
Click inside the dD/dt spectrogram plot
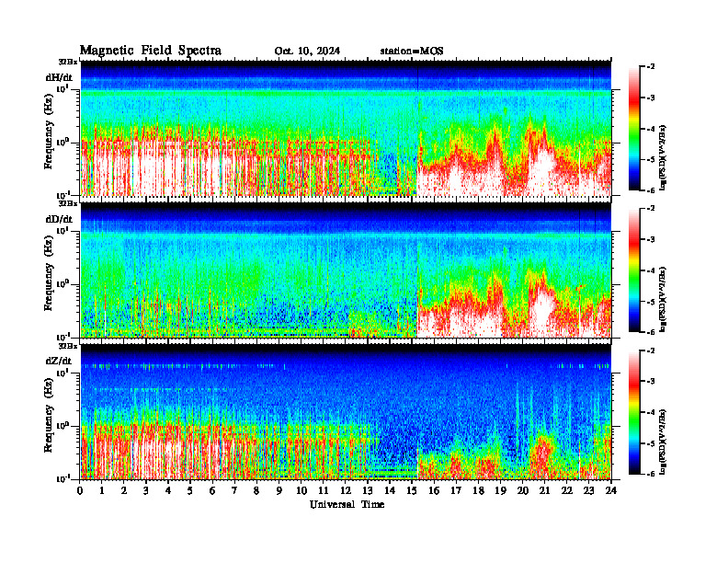[x=346, y=270]
